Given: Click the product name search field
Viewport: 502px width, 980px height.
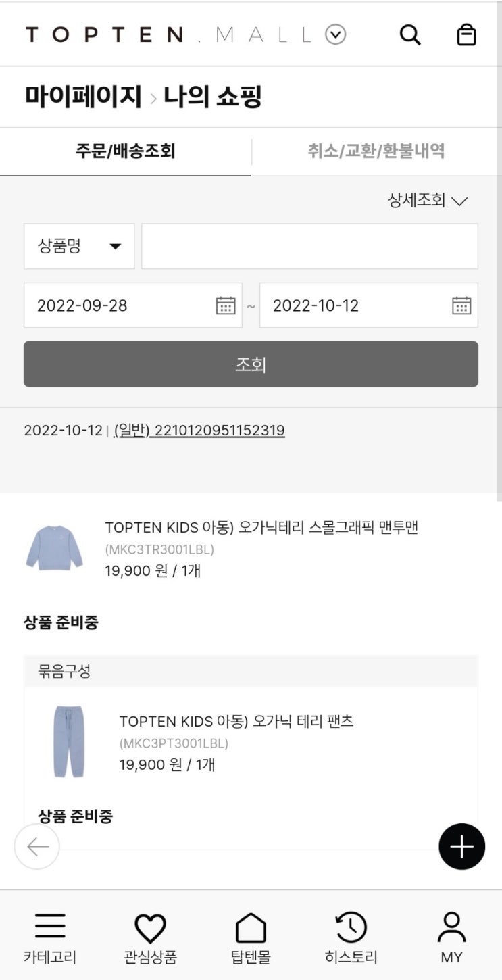Looking at the screenshot, I should (x=309, y=247).
